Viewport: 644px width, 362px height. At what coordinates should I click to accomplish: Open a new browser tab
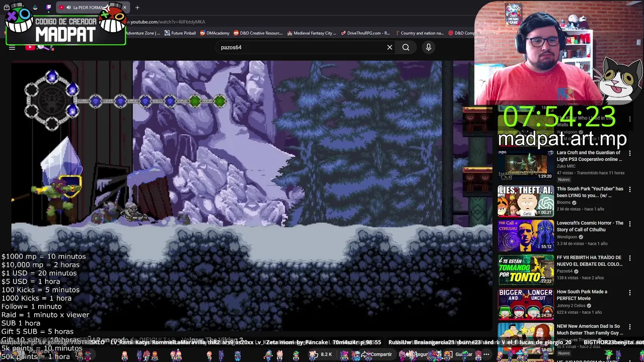point(137,8)
